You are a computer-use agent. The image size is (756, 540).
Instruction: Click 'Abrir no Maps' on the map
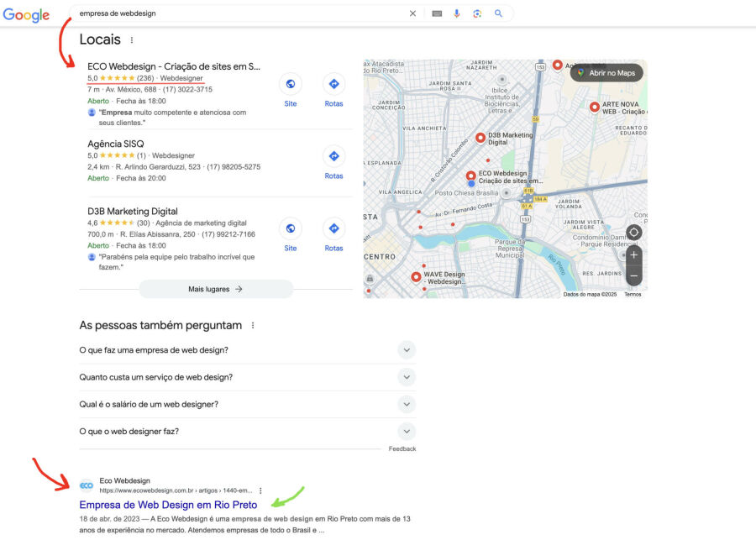click(x=606, y=73)
